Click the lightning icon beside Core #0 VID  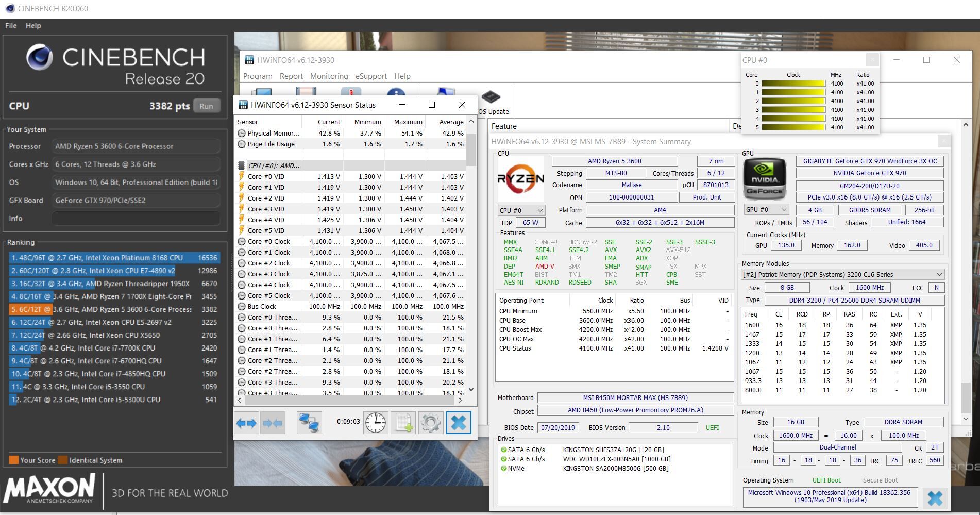[x=241, y=176]
